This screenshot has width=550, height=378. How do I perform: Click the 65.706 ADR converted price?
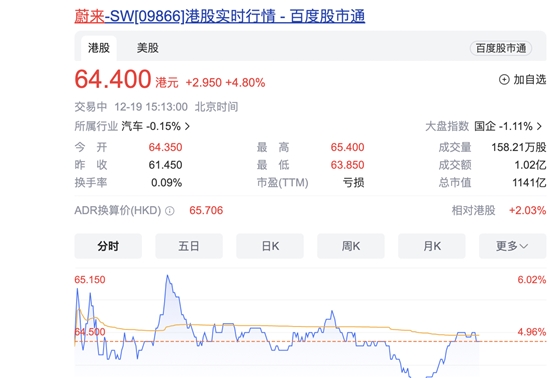pos(206,210)
